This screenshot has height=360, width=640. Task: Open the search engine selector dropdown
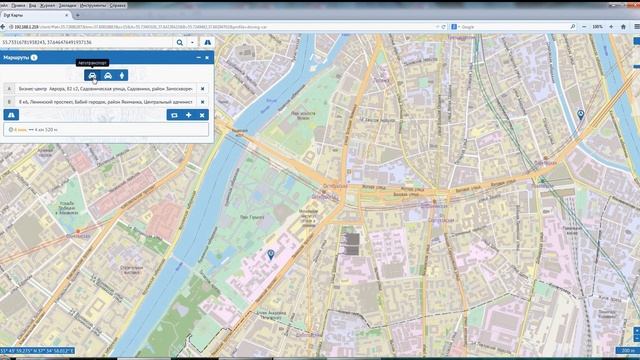pyautogui.click(x=455, y=27)
